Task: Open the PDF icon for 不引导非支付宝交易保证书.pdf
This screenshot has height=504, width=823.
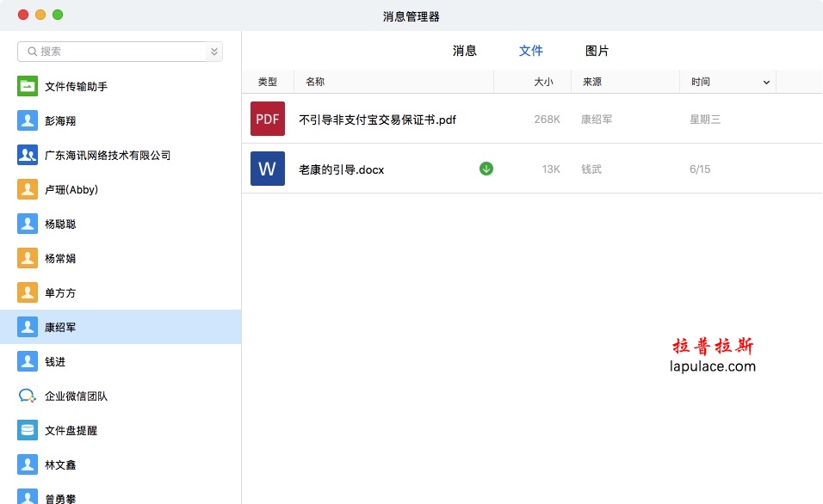Action: point(268,119)
